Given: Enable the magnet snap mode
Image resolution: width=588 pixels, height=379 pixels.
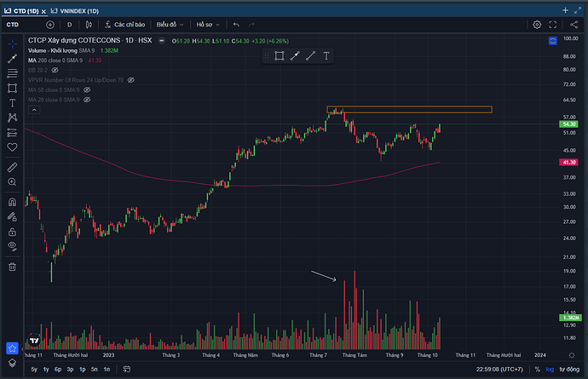Looking at the screenshot, I should [12, 203].
